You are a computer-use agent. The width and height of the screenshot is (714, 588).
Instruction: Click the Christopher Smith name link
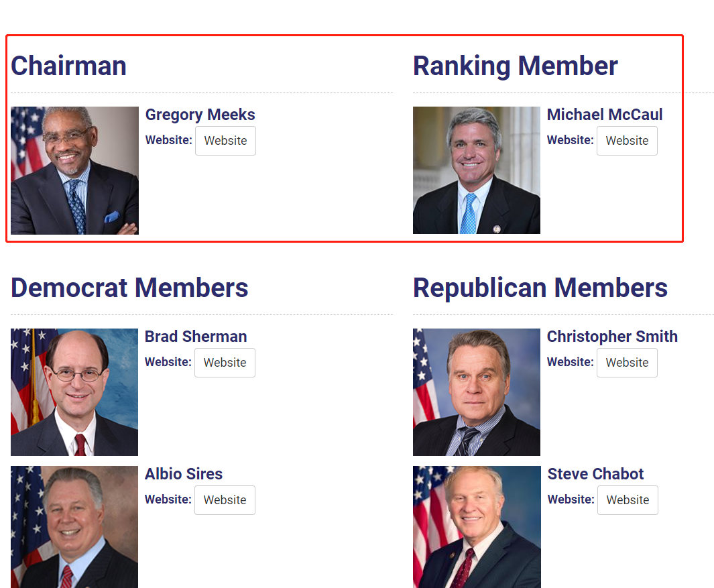(x=612, y=337)
